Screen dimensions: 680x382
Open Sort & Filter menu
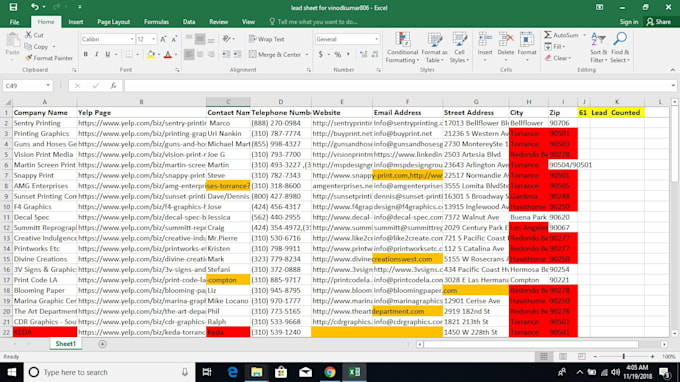598,48
